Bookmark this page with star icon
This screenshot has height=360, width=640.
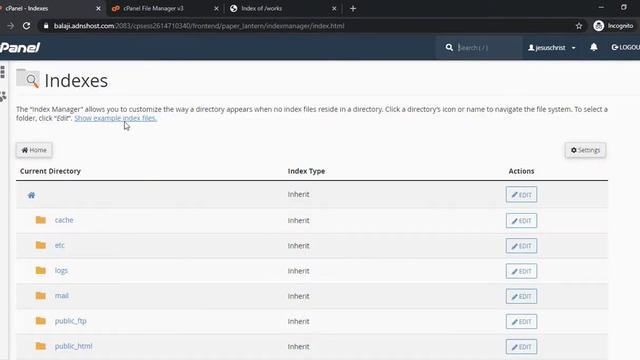point(579,26)
